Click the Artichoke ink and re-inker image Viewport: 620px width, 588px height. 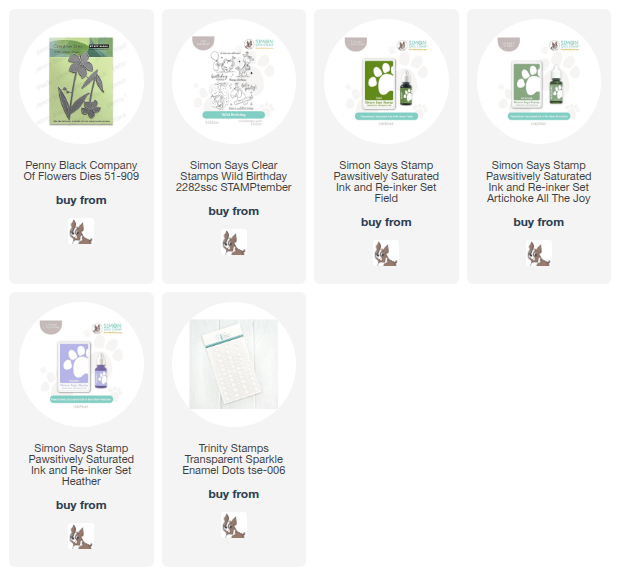pos(539,81)
